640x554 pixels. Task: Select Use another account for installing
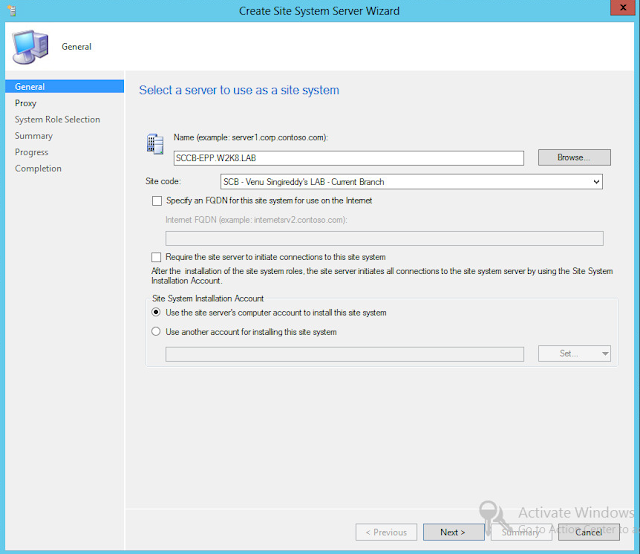(156, 332)
